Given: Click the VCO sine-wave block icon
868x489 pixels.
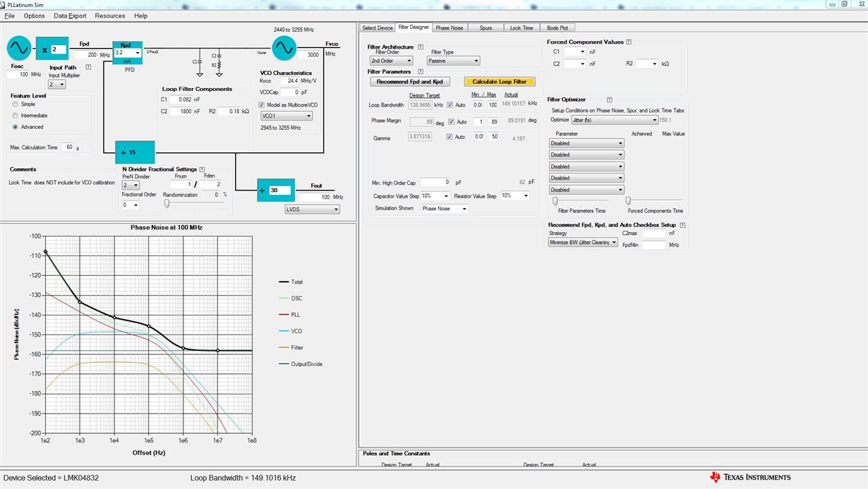Looking at the screenshot, I should pyautogui.click(x=284, y=48).
